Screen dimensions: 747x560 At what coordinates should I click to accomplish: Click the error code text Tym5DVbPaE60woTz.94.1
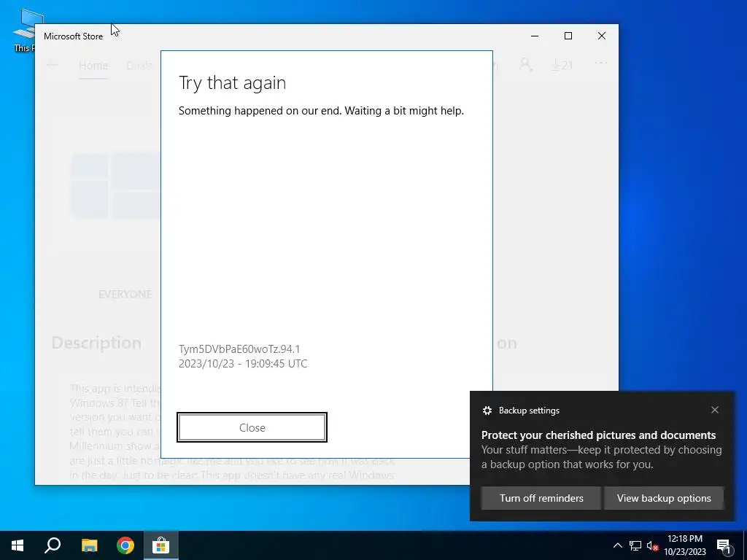pyautogui.click(x=239, y=349)
